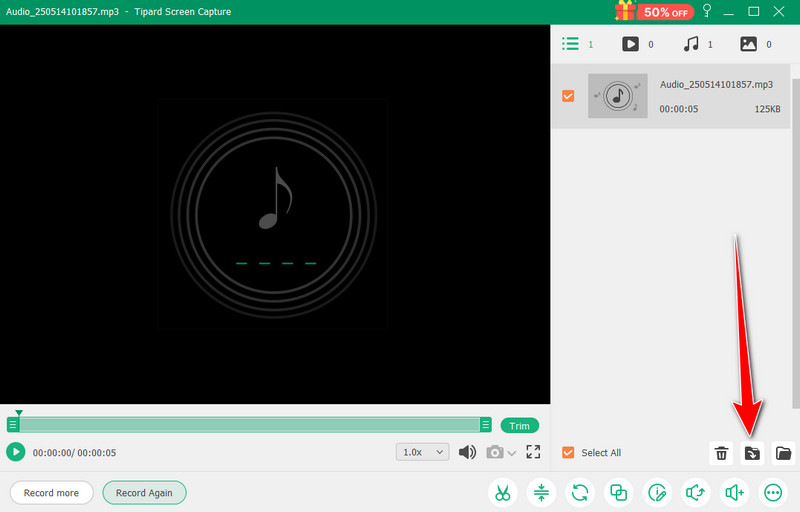Viewport: 800px width, 512px height.
Task: Click the Trim button
Action: point(519,426)
